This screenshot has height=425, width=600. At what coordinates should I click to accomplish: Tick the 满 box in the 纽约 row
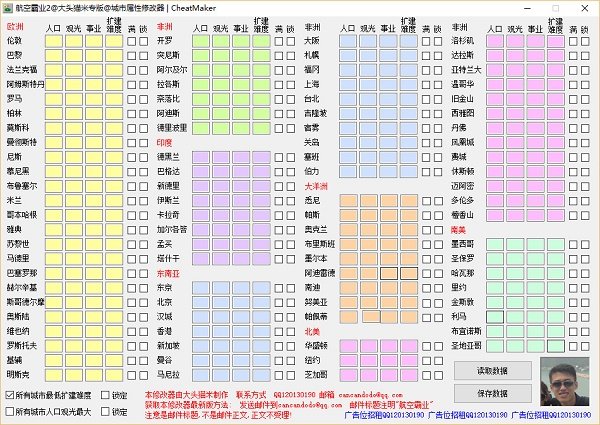[x=426, y=361]
